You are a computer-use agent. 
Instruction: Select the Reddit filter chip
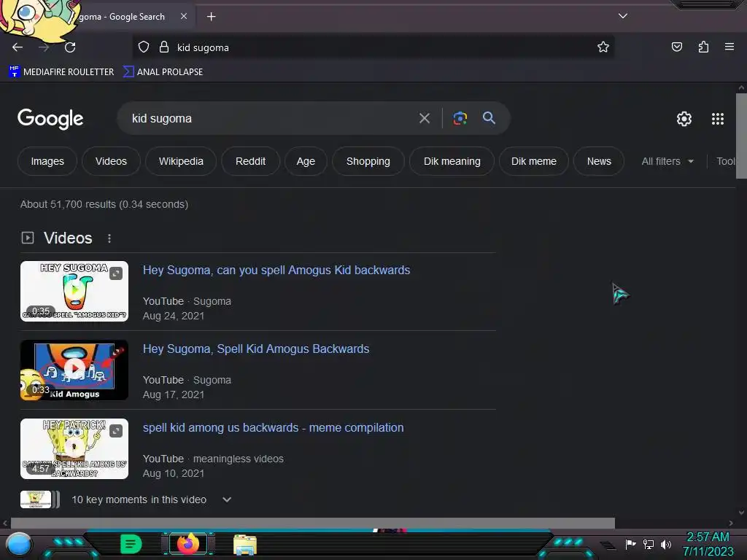point(251,161)
